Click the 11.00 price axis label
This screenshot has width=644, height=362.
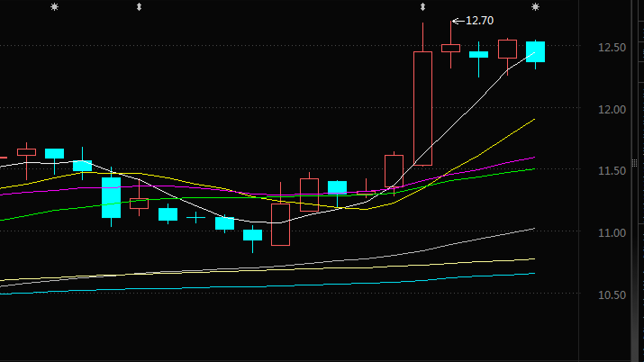612,232
